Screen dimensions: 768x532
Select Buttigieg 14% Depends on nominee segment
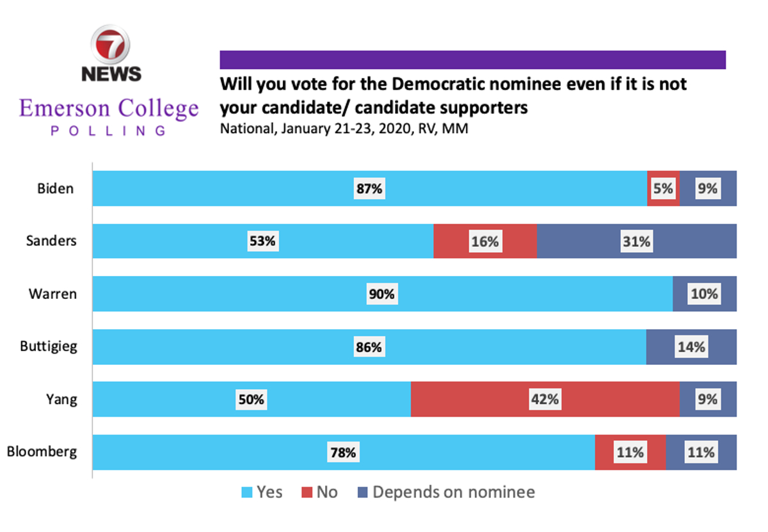coord(691,347)
